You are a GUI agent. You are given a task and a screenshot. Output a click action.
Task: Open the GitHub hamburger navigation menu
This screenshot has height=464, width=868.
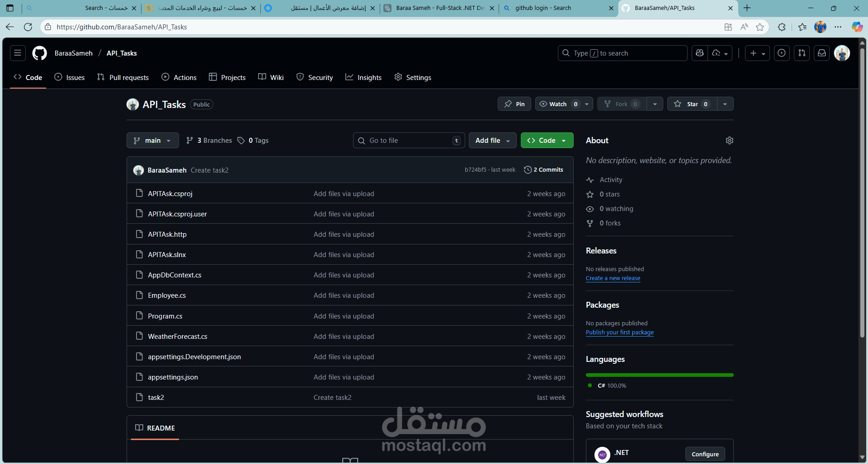[x=18, y=53]
